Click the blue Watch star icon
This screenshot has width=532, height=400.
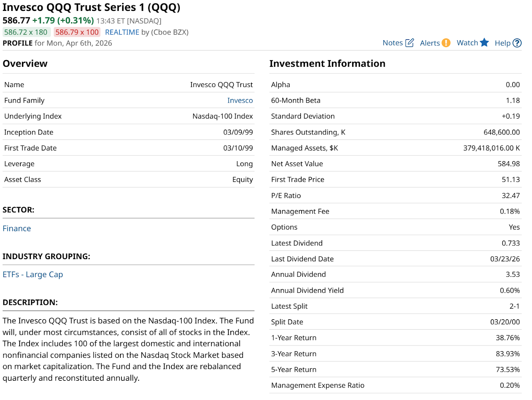pyautogui.click(x=484, y=43)
